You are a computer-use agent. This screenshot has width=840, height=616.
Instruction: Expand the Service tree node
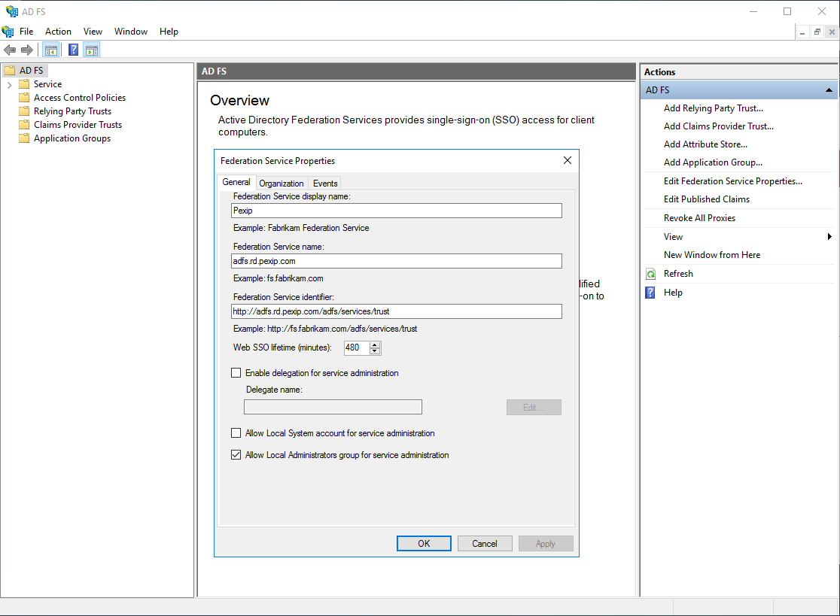pos(9,84)
